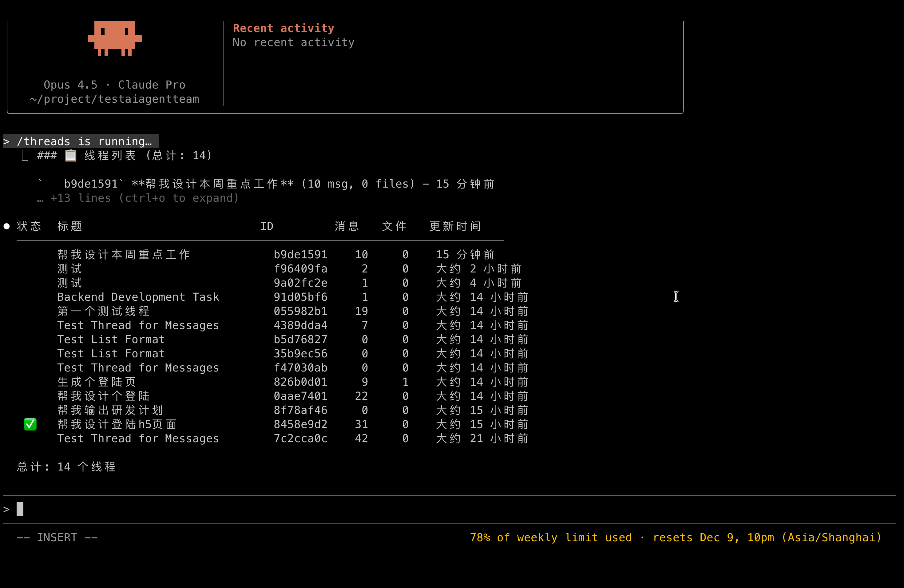Click the clipboard emoji beside 线程列表
The image size is (904, 588).
tap(71, 155)
